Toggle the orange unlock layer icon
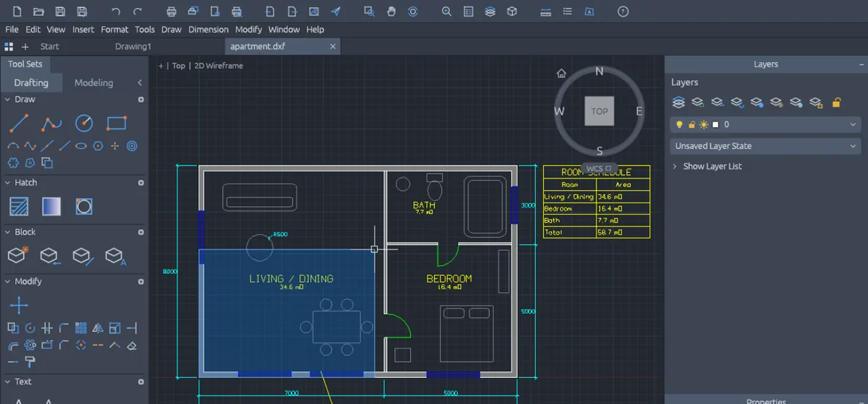This screenshot has height=404, width=868. click(x=836, y=103)
